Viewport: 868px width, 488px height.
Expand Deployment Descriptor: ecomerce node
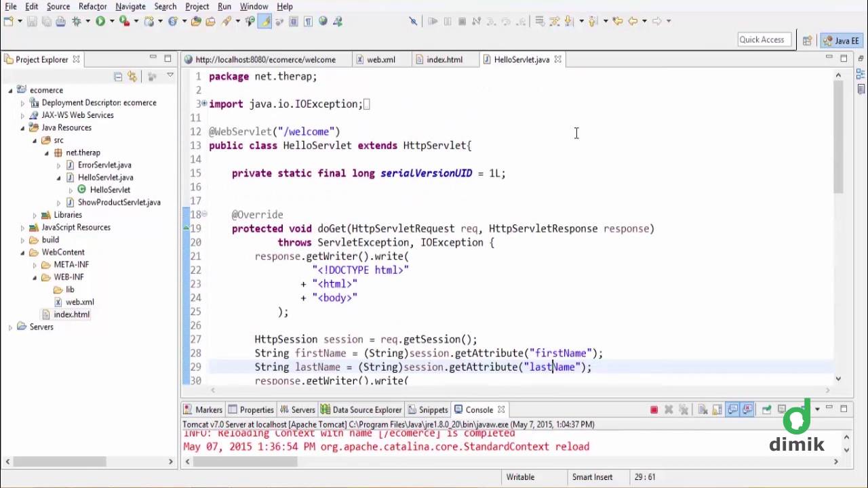tap(22, 103)
